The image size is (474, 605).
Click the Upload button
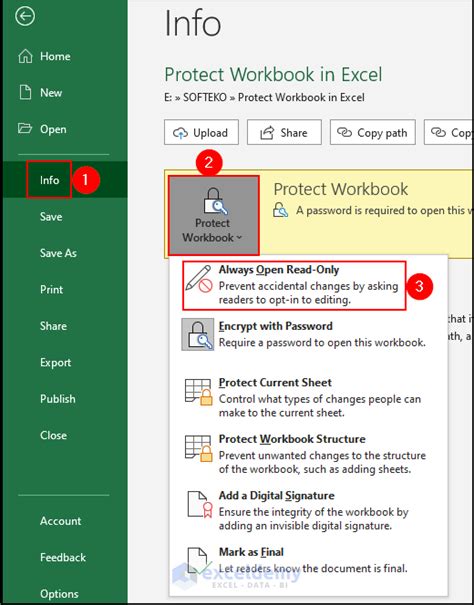pos(201,132)
